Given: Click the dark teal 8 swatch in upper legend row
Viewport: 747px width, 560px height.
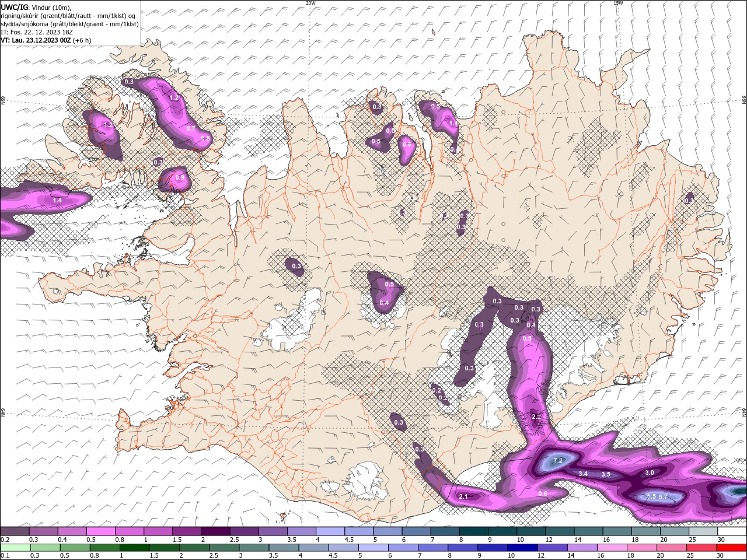Looking at the screenshot, I should (x=473, y=531).
